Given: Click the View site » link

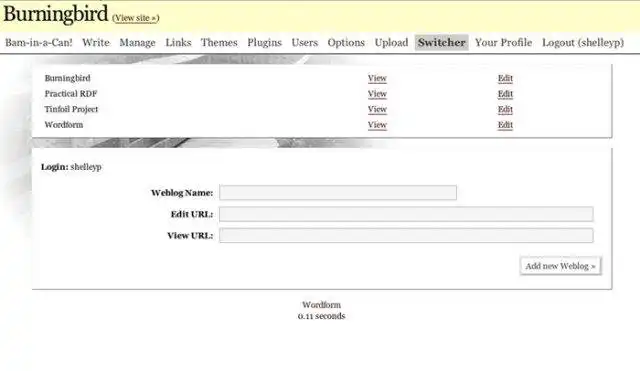Looking at the screenshot, I should coord(136,18).
